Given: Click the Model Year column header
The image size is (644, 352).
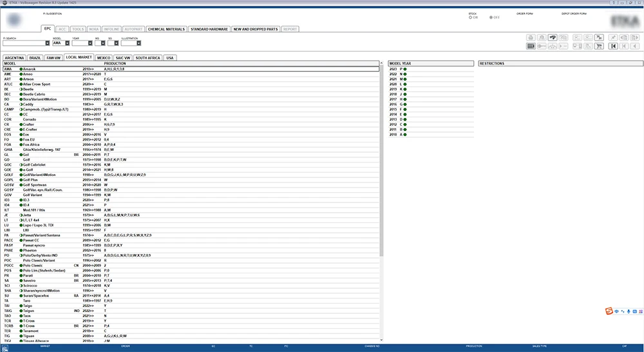Looking at the screenshot, I should click(431, 63).
